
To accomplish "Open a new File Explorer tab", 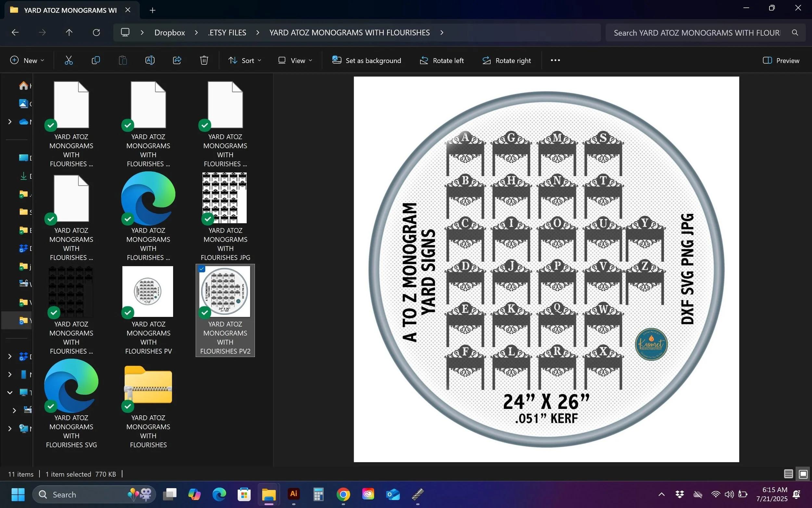I will coord(152,10).
